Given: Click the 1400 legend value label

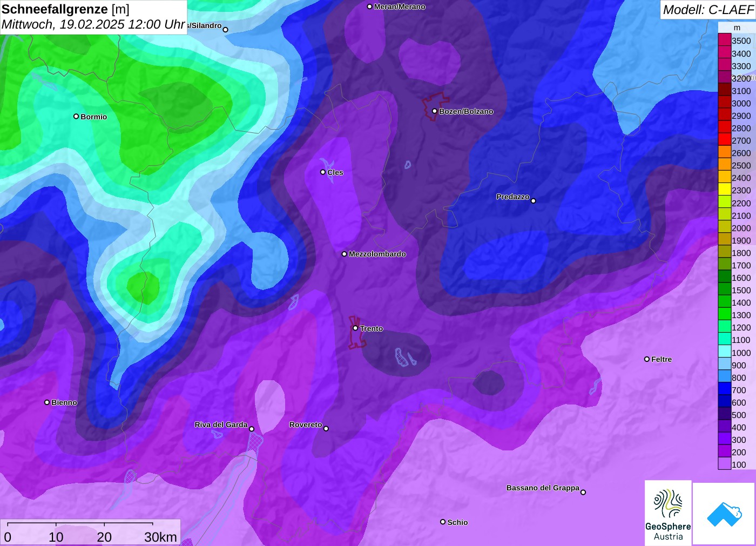Looking at the screenshot, I should click(x=741, y=302).
